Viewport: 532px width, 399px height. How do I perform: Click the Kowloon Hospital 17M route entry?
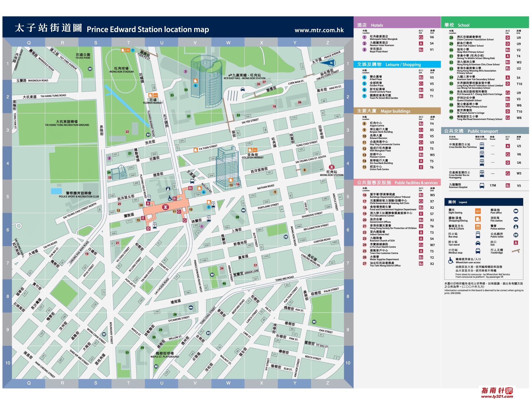pos(493,185)
